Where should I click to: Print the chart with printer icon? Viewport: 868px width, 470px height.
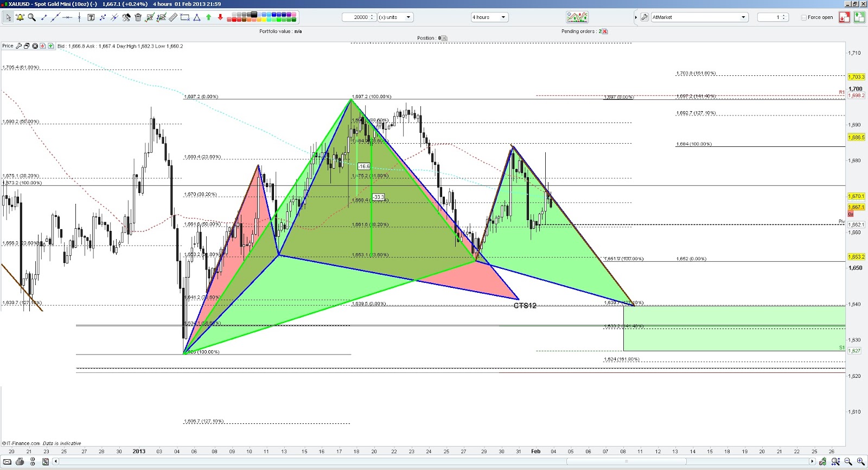[x=20, y=462]
